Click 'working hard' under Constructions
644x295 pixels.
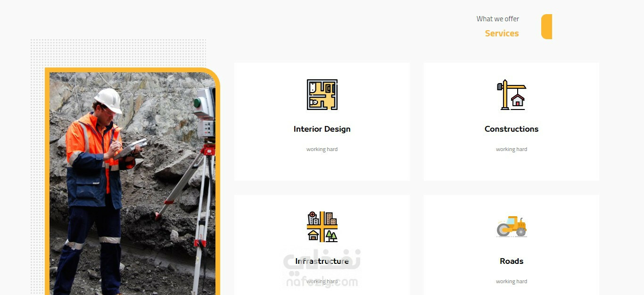[x=512, y=149]
